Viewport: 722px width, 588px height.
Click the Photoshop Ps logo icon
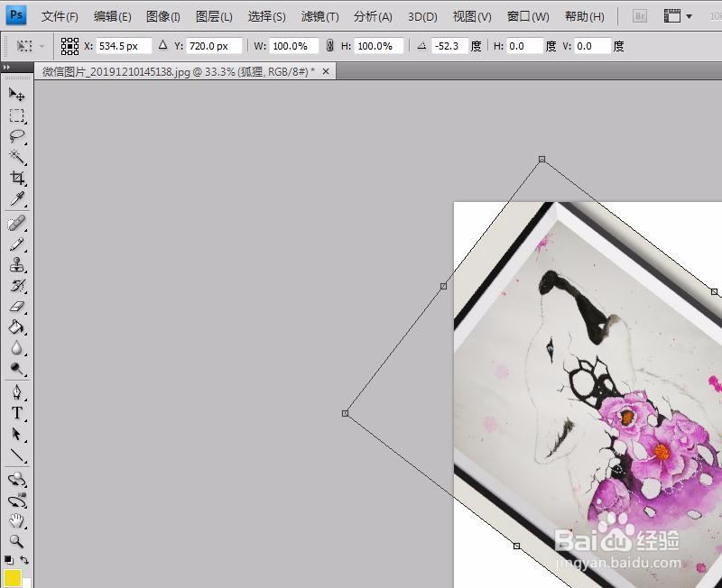16,15
